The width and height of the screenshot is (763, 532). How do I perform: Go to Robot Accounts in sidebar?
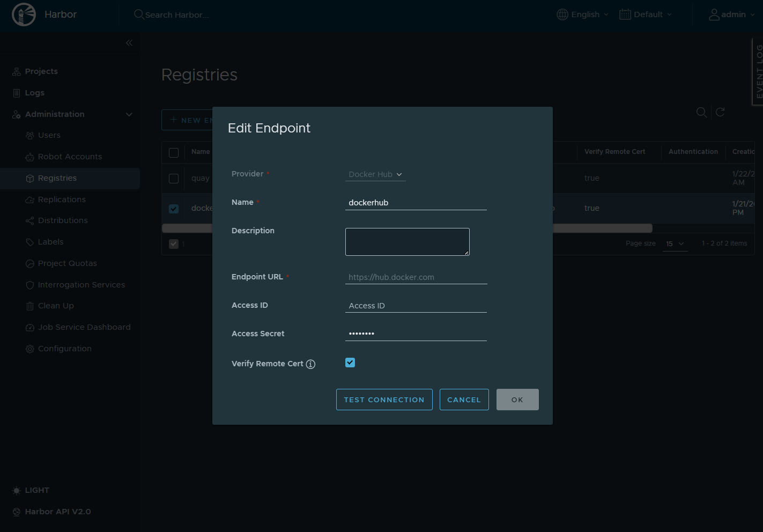[70, 157]
